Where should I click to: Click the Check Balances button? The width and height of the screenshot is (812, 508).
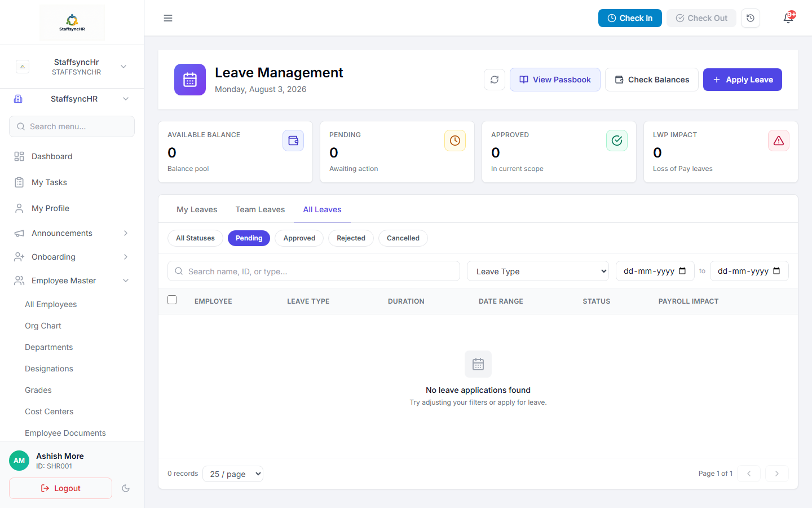pyautogui.click(x=652, y=80)
